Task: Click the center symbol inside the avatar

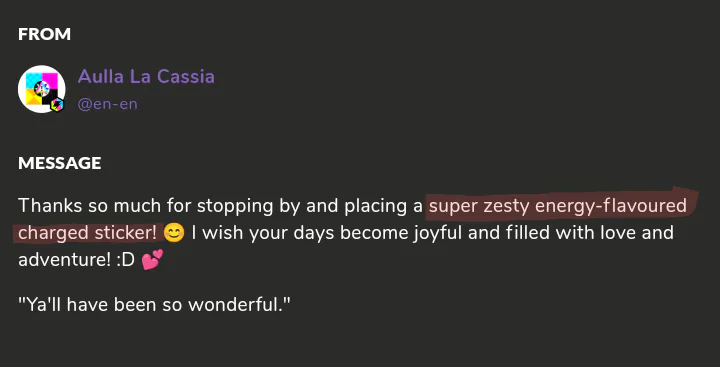Action: (x=42, y=89)
